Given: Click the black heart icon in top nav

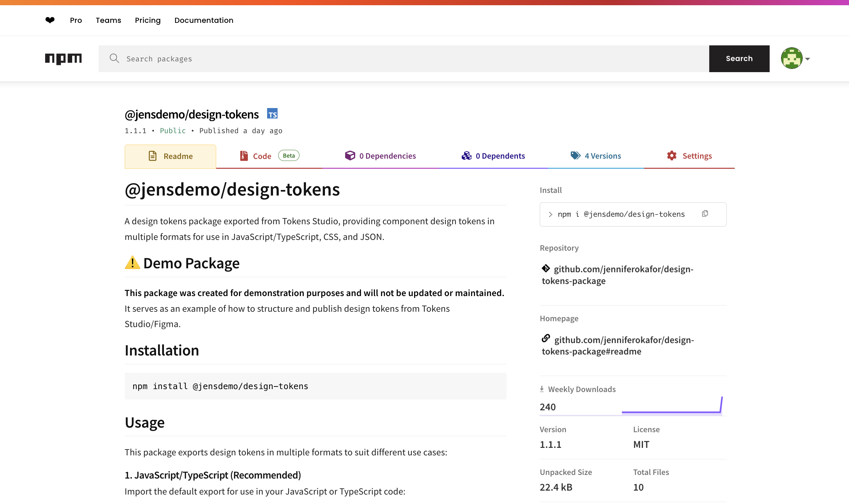Looking at the screenshot, I should point(50,20).
